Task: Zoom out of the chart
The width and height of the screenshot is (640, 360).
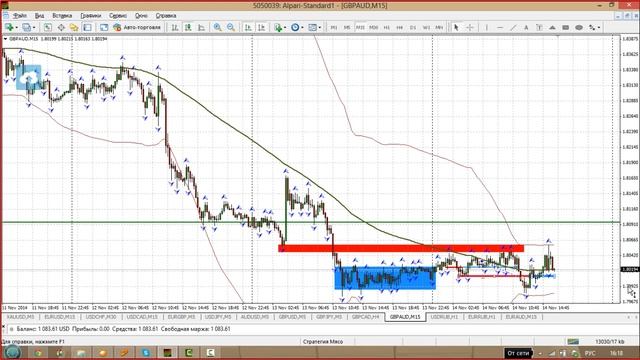Action: 231,27
